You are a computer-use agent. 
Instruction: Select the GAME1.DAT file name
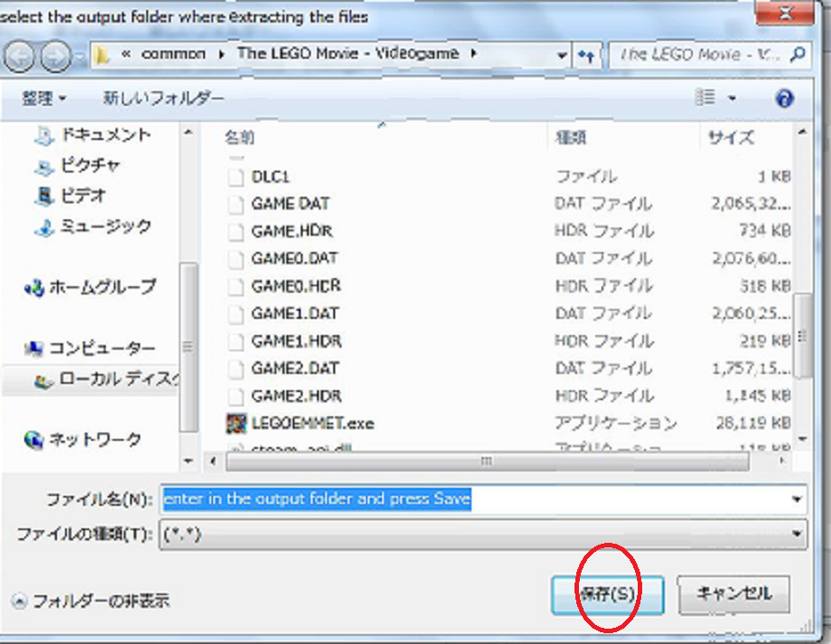point(294,313)
